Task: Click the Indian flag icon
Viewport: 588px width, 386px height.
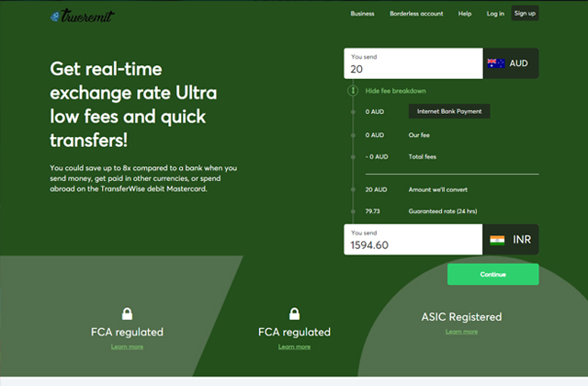Action: tap(497, 240)
